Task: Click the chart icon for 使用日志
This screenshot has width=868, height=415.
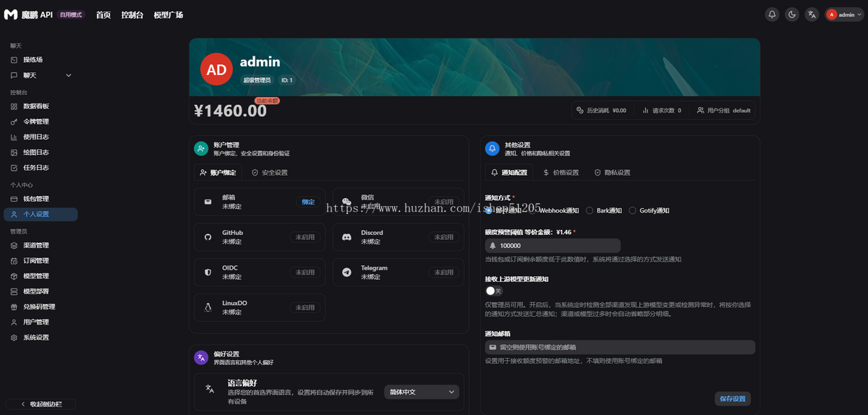Action: point(14,137)
